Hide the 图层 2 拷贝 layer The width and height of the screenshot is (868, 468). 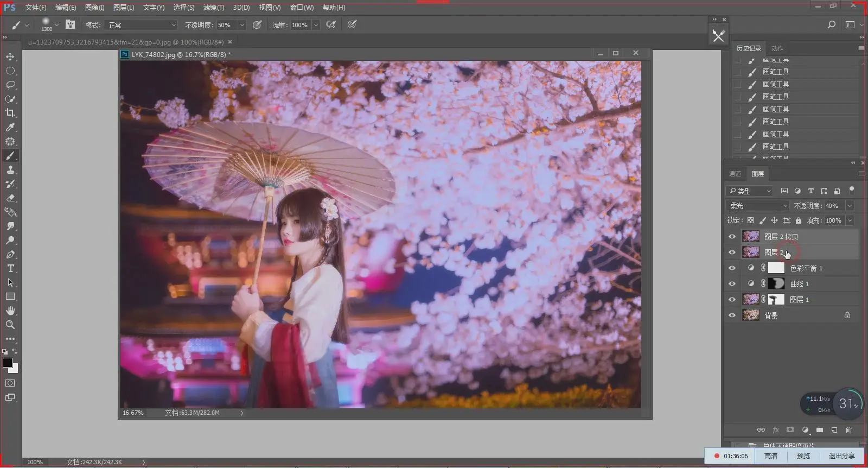732,237
